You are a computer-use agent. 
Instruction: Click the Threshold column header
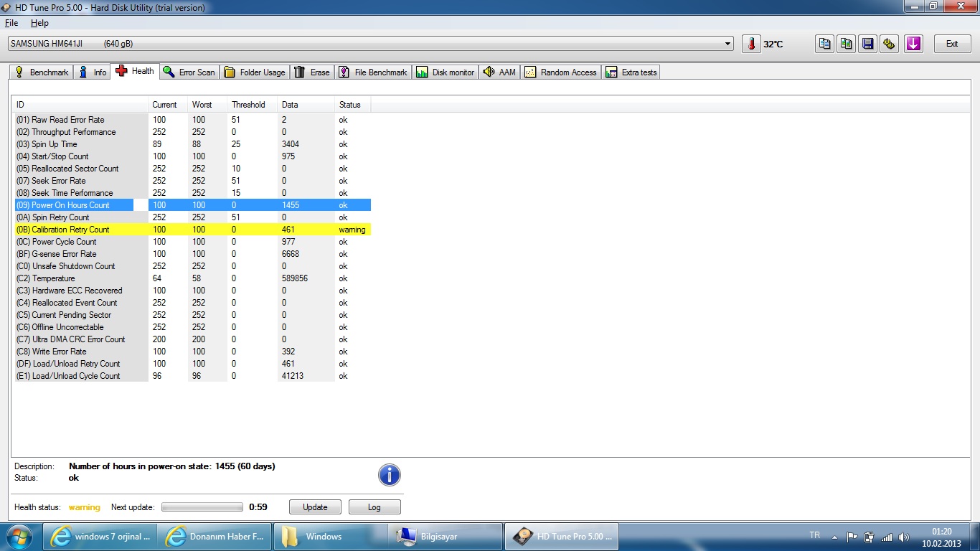pos(253,105)
